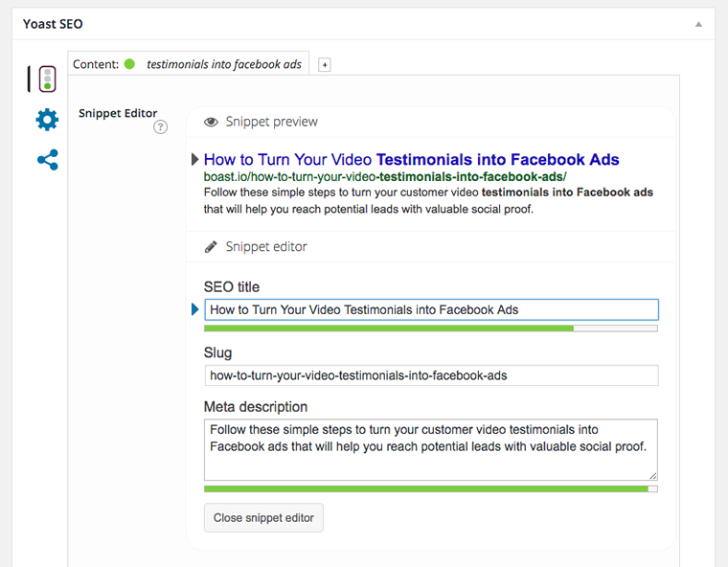This screenshot has height=567, width=728.
Task: Click in the SEO title input field
Action: (430, 309)
